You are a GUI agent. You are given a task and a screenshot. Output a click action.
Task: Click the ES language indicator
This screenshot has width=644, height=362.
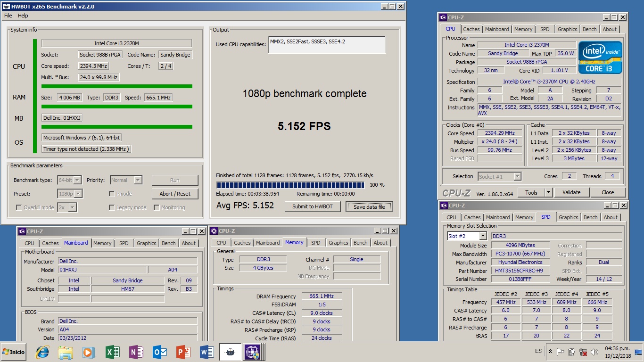click(538, 351)
